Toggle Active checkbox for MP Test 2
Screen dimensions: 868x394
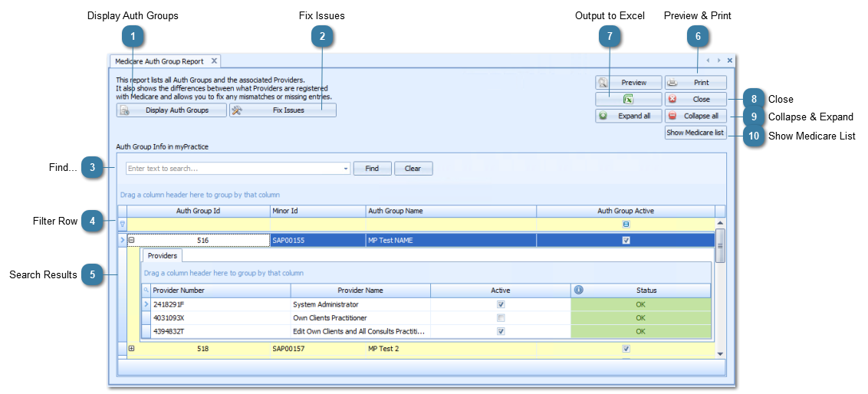(x=626, y=349)
